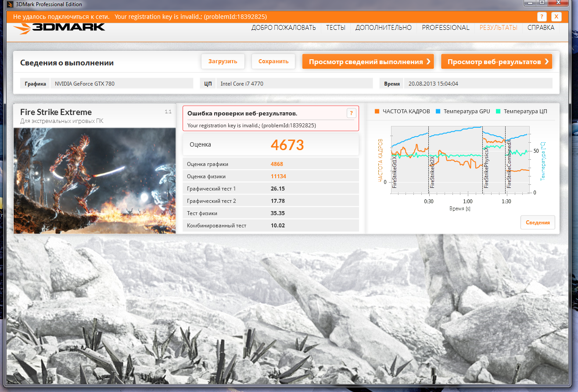Click the Intel Core i7 4770 field

(294, 83)
